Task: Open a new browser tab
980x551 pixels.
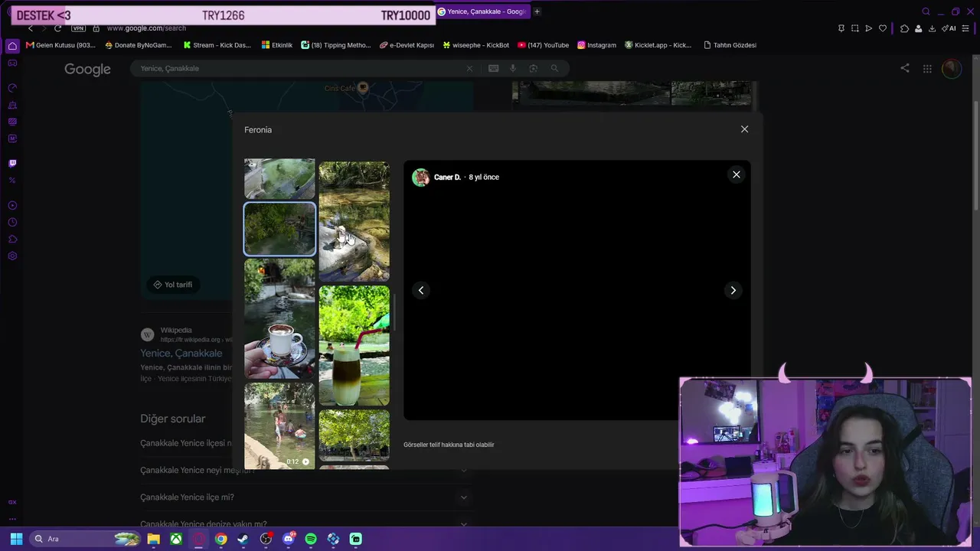Action: (x=537, y=11)
